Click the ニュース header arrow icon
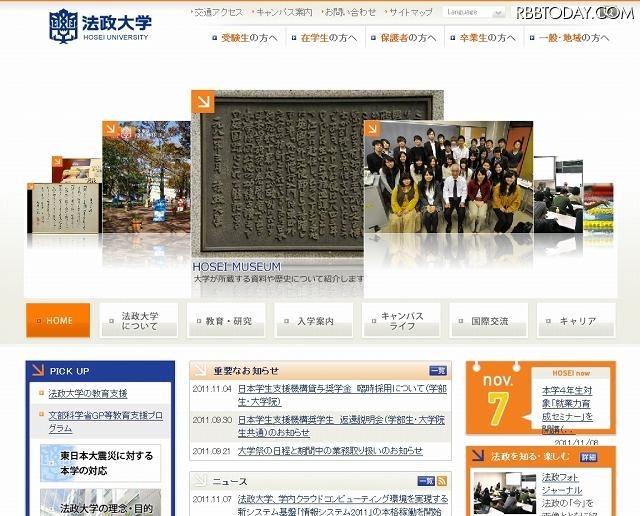Screen dimensions: 640x516 click(200, 480)
